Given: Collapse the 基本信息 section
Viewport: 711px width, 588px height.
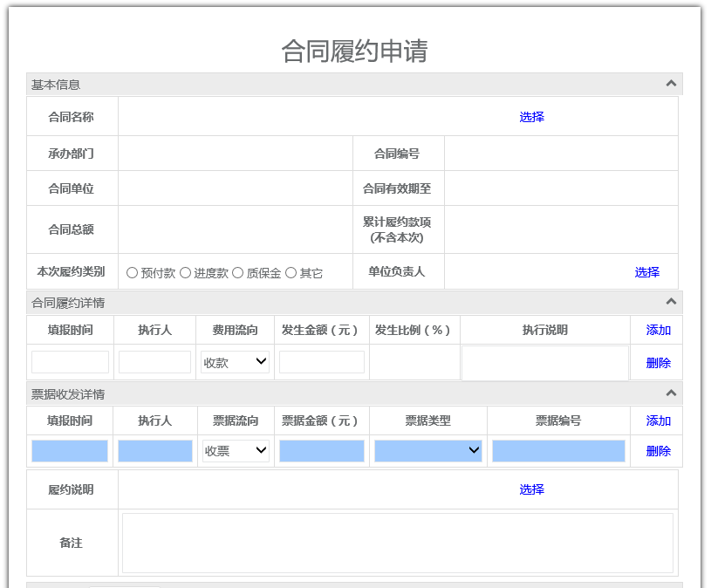Looking at the screenshot, I should [671, 84].
